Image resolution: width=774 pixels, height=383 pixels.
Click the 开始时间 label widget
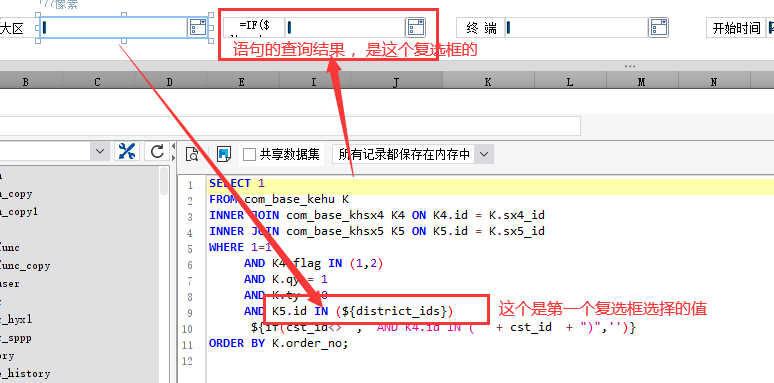[x=736, y=28]
